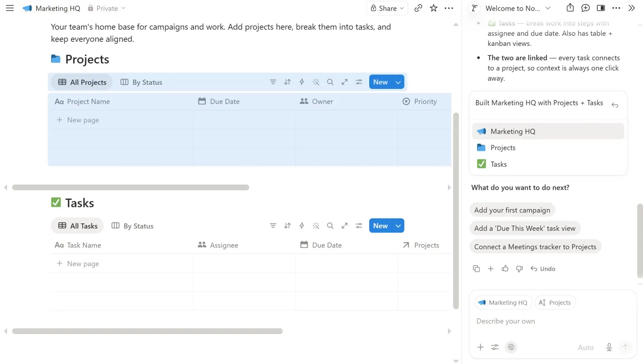Search the Projects database
The width and height of the screenshot is (643, 364).
pyautogui.click(x=330, y=82)
